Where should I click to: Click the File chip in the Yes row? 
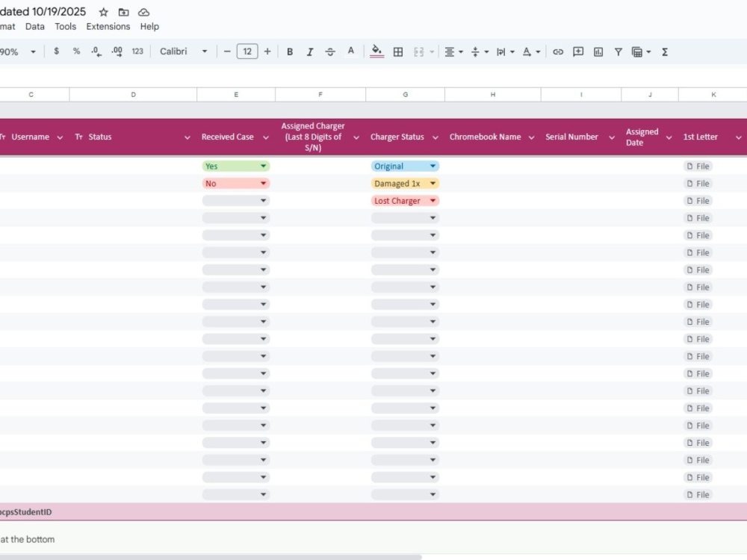(x=698, y=167)
